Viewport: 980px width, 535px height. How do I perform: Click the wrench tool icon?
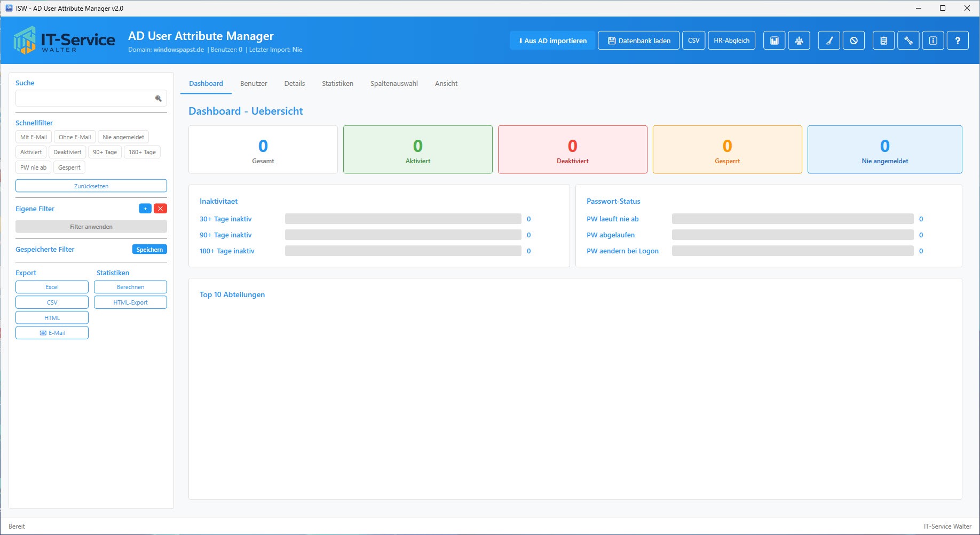(x=908, y=41)
